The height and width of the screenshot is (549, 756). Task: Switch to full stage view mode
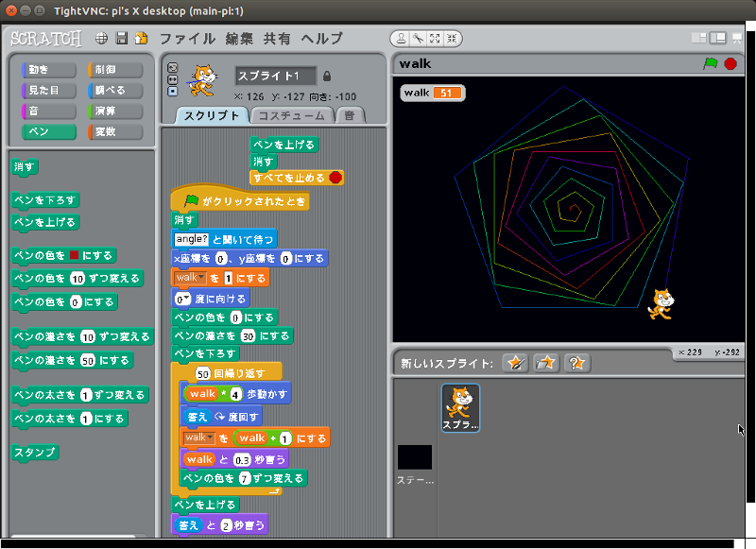718,38
